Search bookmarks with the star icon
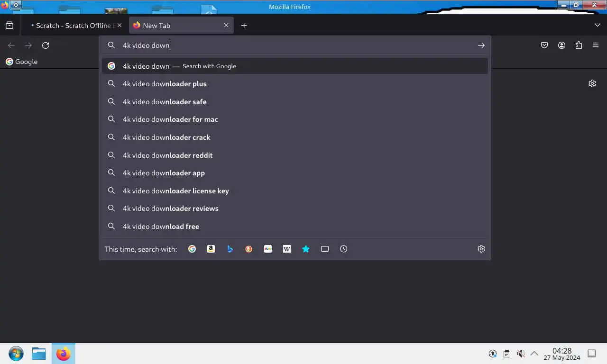The width and height of the screenshot is (607, 364). (x=306, y=249)
